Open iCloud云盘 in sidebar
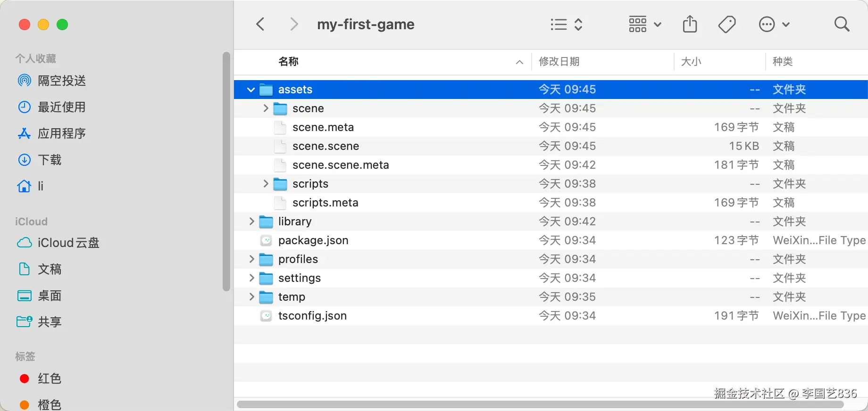 click(x=58, y=243)
